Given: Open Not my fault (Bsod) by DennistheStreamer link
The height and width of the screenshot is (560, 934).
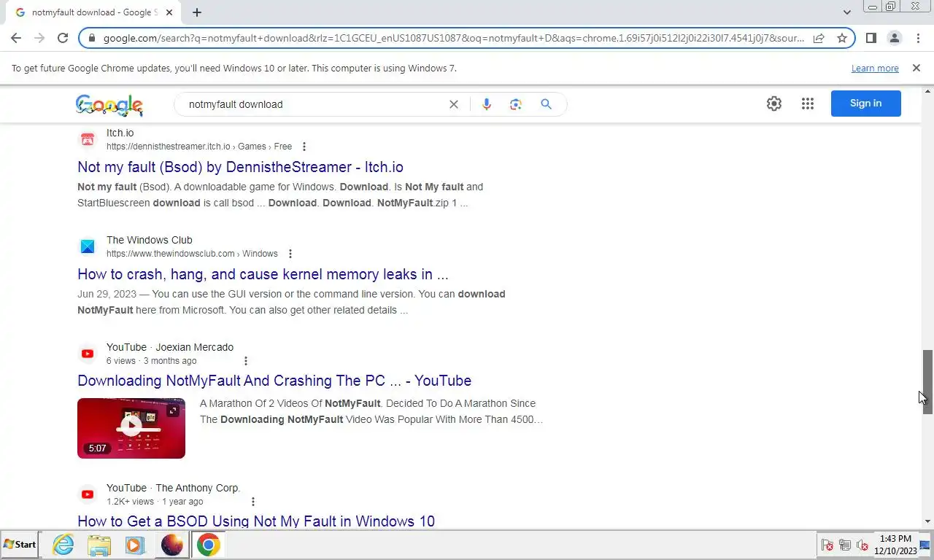Looking at the screenshot, I should point(240,167).
